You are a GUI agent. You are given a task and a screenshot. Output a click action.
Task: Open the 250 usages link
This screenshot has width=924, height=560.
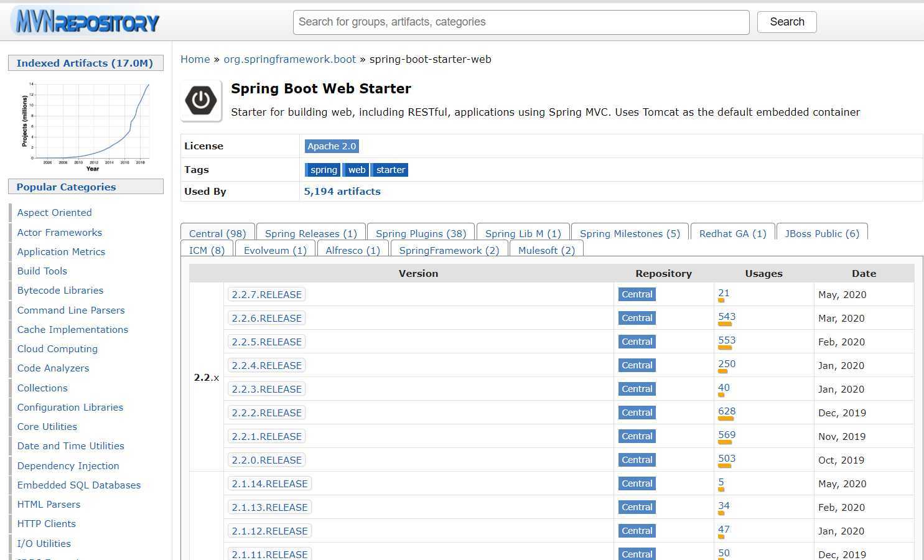tap(727, 364)
